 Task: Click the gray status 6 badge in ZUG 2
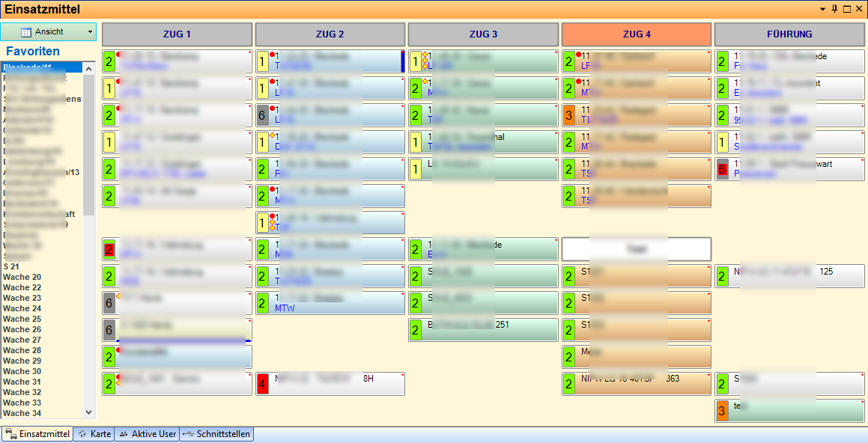[x=262, y=115]
